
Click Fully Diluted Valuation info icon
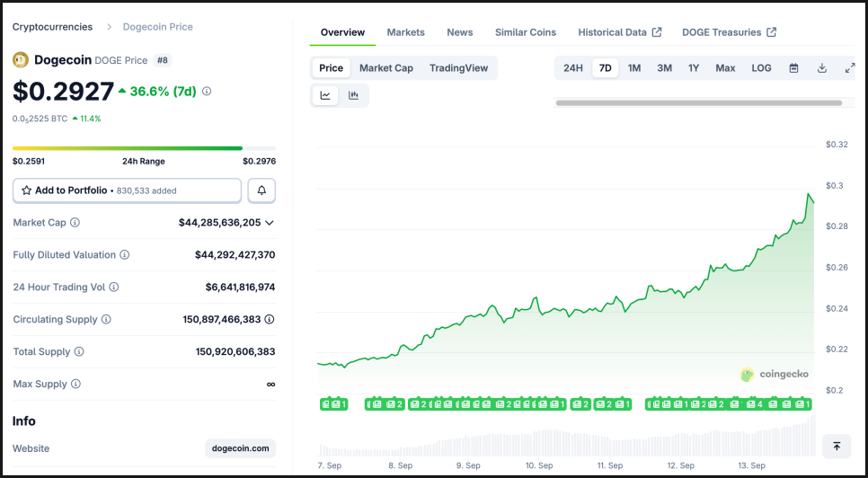(x=125, y=255)
